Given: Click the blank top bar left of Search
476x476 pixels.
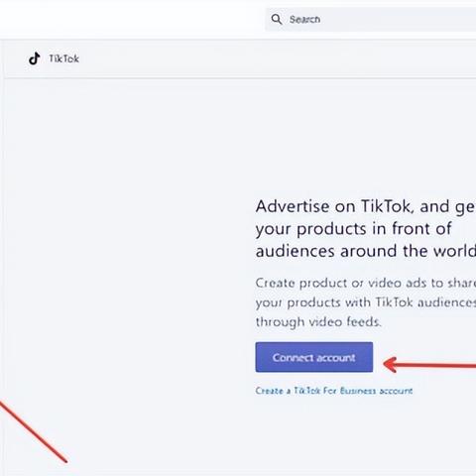Looking at the screenshot, I should pyautogui.click(x=132, y=19).
